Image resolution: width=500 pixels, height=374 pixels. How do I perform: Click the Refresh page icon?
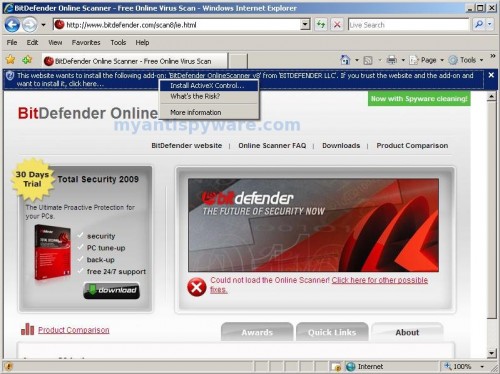click(x=321, y=25)
